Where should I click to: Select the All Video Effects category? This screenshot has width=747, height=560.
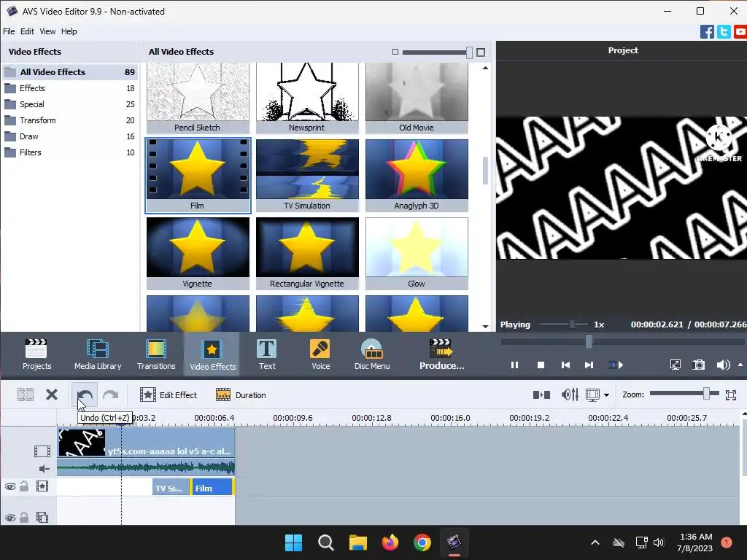pyautogui.click(x=69, y=72)
